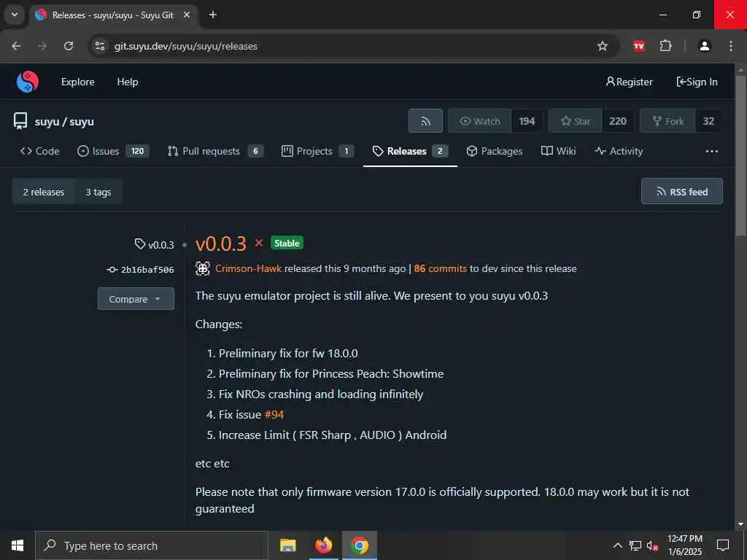Open the tab search dropdown arrow

(15, 15)
